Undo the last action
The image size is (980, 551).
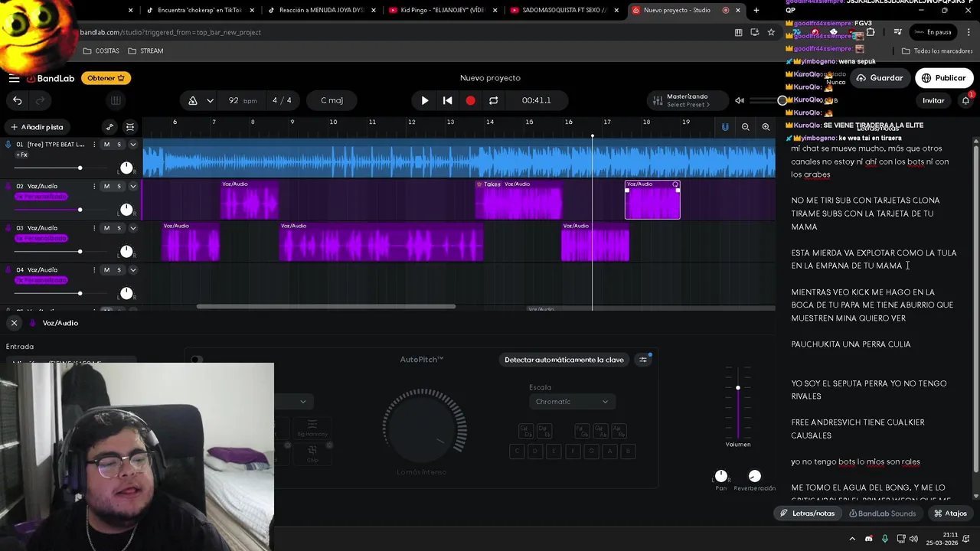click(x=17, y=100)
